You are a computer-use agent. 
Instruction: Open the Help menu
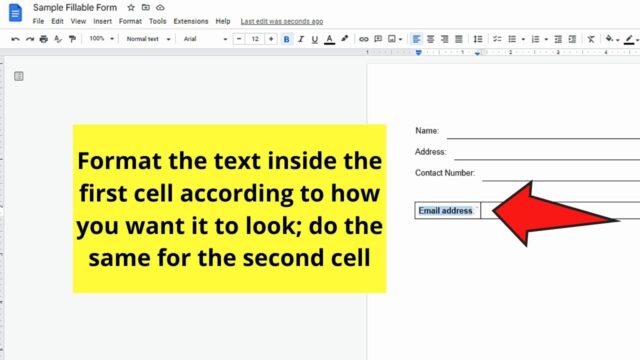pyautogui.click(x=223, y=21)
